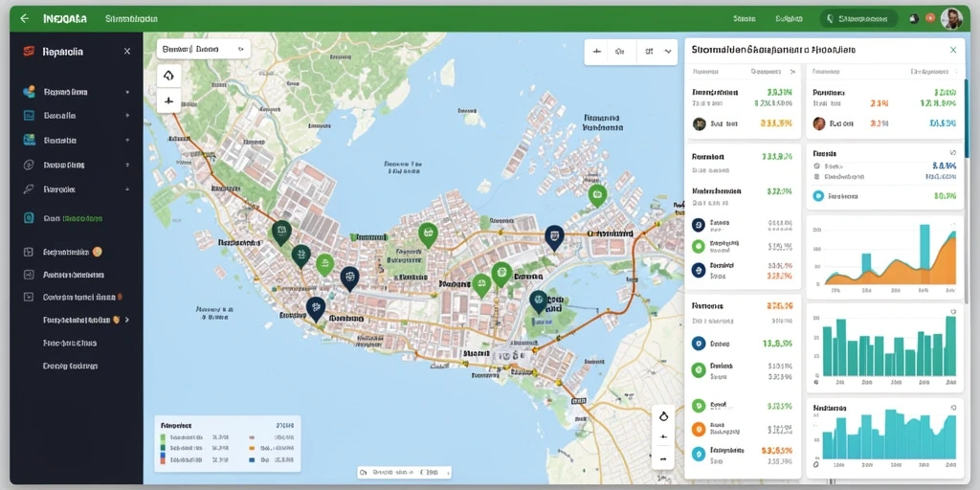980x490 pixels.
Task: Toggle the teal circle item in right panel
Action: click(x=818, y=196)
